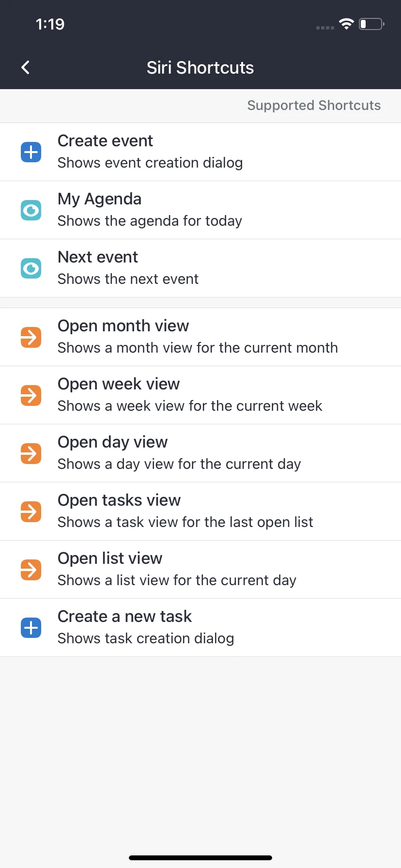Select 'Shows the next event' row
Screen dimensions: 401x868
click(x=200, y=268)
